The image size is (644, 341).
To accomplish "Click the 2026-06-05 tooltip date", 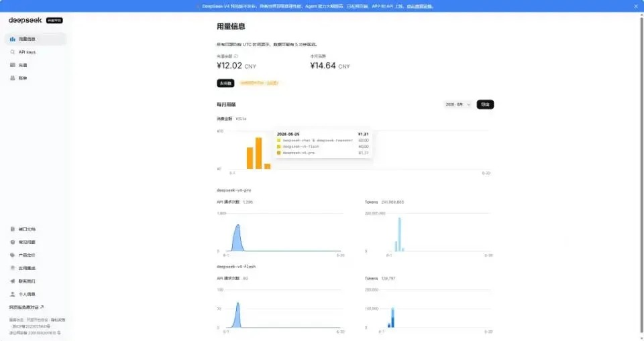I will pos(288,134).
